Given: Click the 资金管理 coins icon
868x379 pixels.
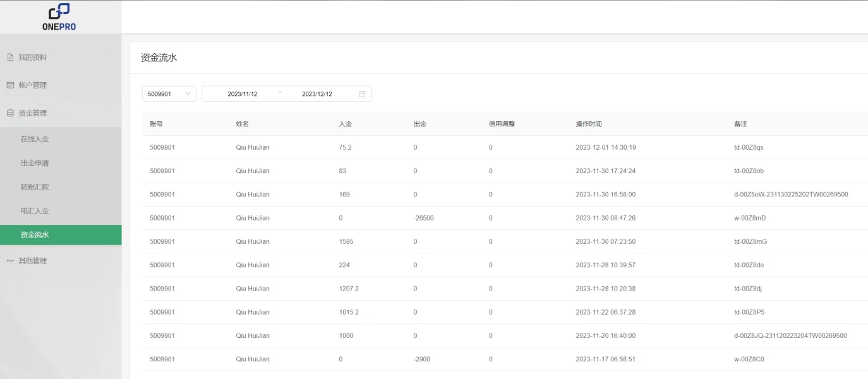Looking at the screenshot, I should 10,113.
